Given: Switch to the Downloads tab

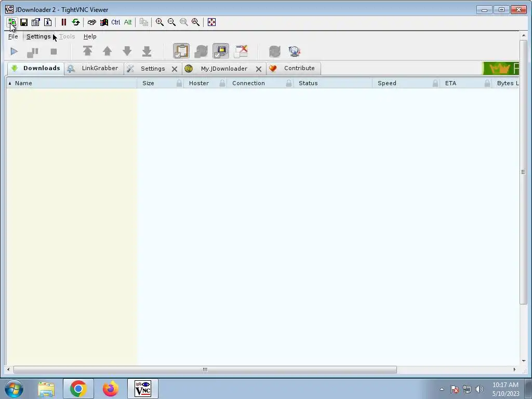Looking at the screenshot, I should coord(36,68).
